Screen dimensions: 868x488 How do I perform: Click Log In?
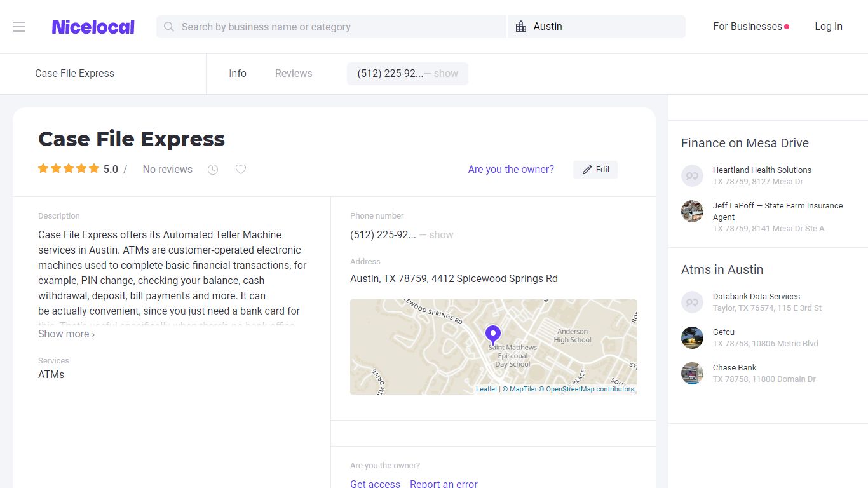(829, 27)
